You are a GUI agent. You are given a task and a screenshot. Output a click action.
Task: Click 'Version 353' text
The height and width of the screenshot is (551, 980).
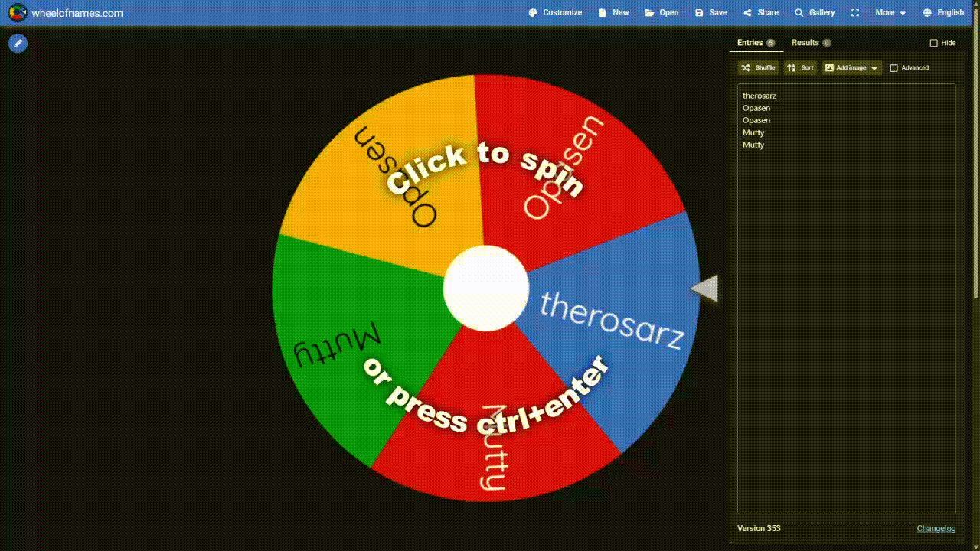(x=759, y=528)
